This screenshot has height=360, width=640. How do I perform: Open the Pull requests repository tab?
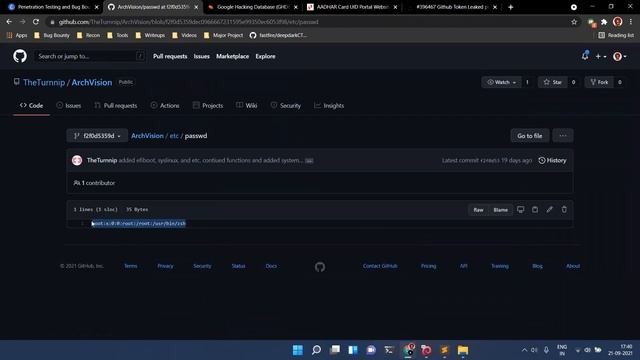click(x=116, y=105)
